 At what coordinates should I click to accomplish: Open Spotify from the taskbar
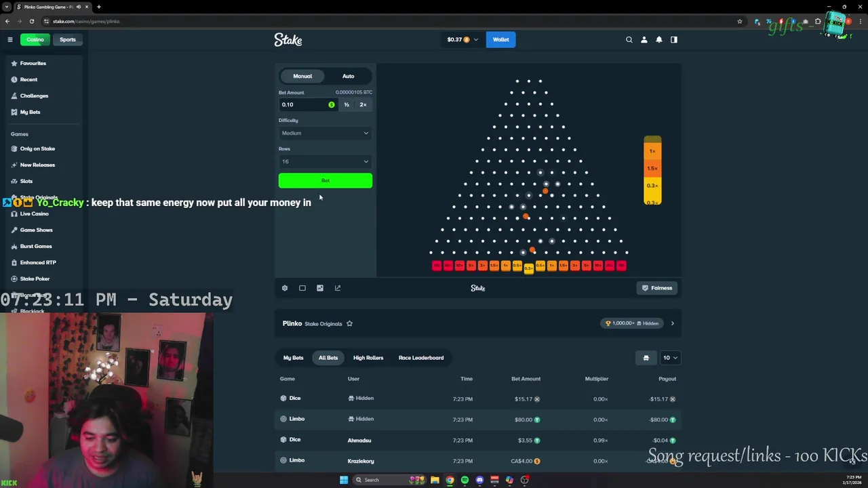[465, 480]
